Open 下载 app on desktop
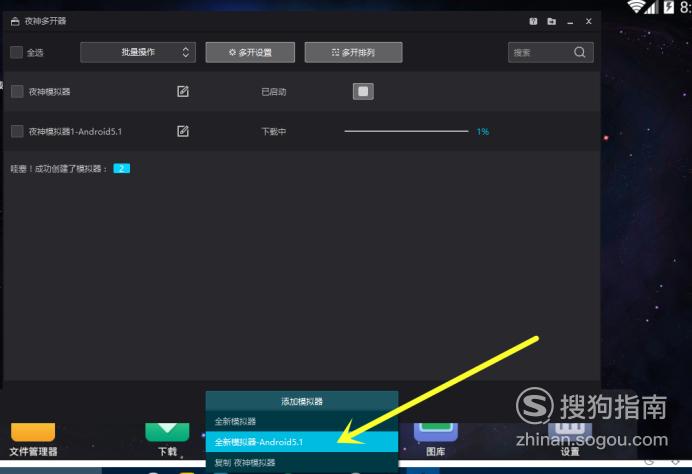 (x=167, y=438)
